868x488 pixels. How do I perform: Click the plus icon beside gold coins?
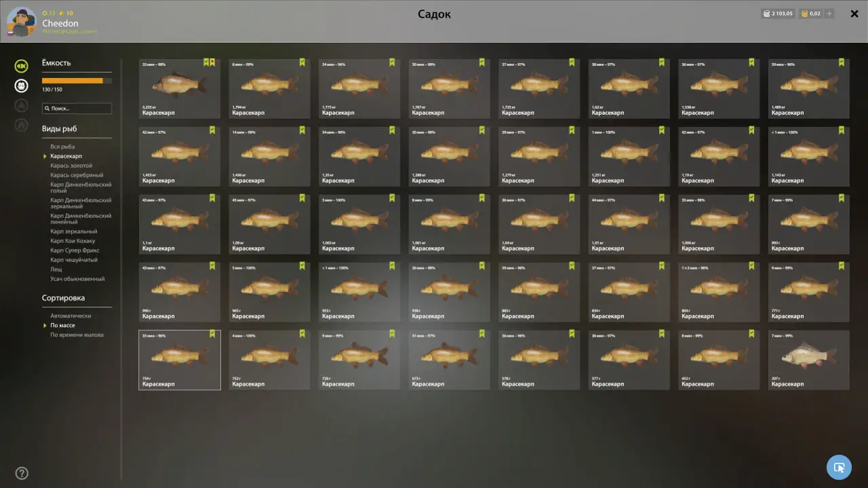coord(830,14)
